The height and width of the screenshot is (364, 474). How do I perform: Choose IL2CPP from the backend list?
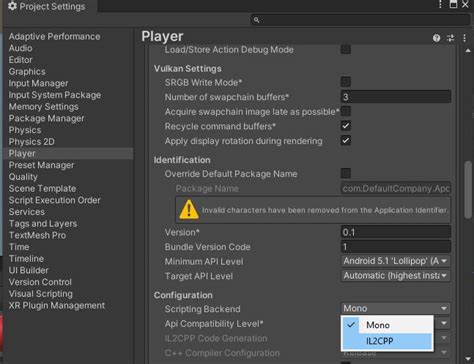pyautogui.click(x=387, y=341)
